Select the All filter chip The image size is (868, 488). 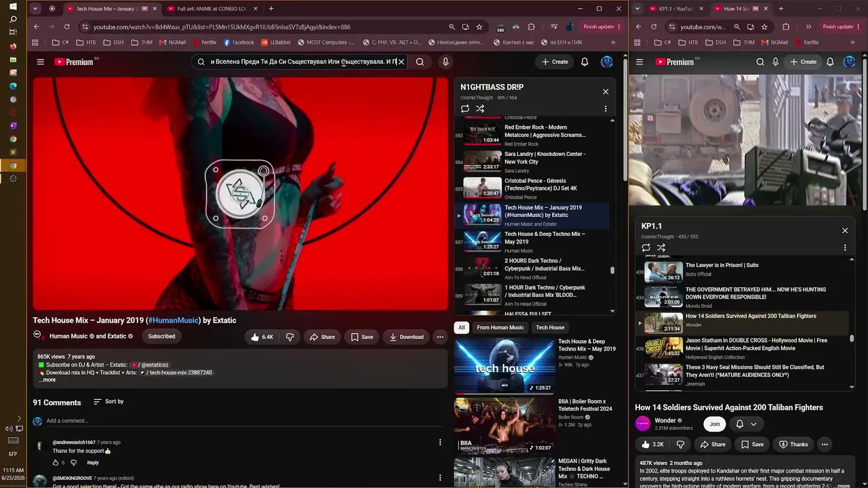(462, 327)
